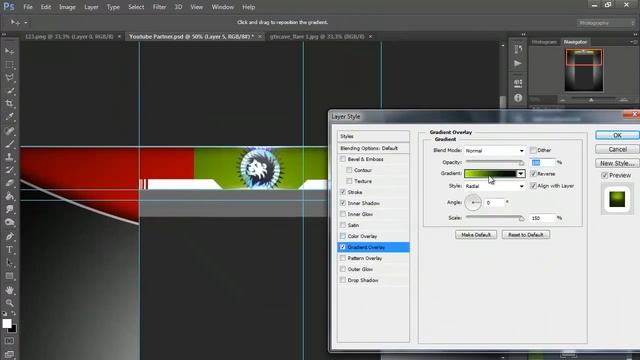Screen dimensions: 640x360
Task: Click the Scale percentage input field
Action: [542, 218]
